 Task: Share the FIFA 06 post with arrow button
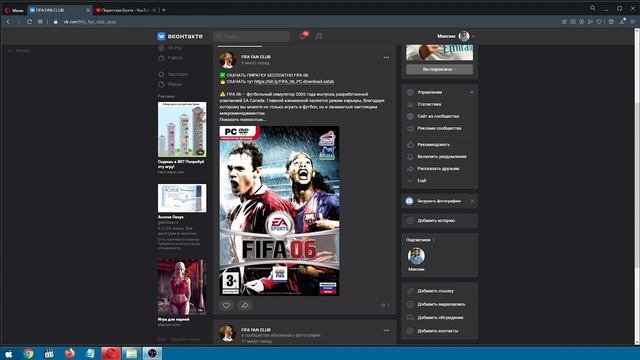click(x=244, y=305)
